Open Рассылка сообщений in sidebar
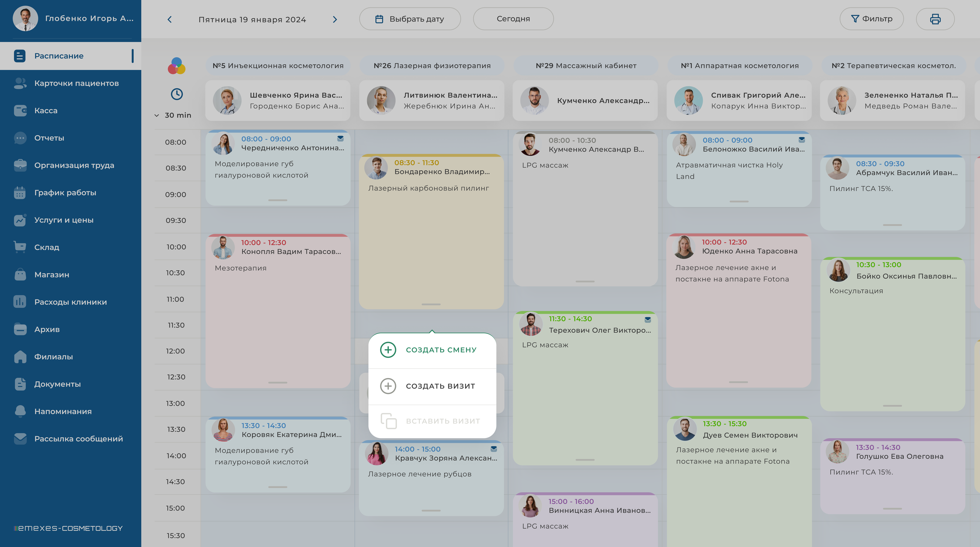This screenshot has width=980, height=547. click(70, 439)
